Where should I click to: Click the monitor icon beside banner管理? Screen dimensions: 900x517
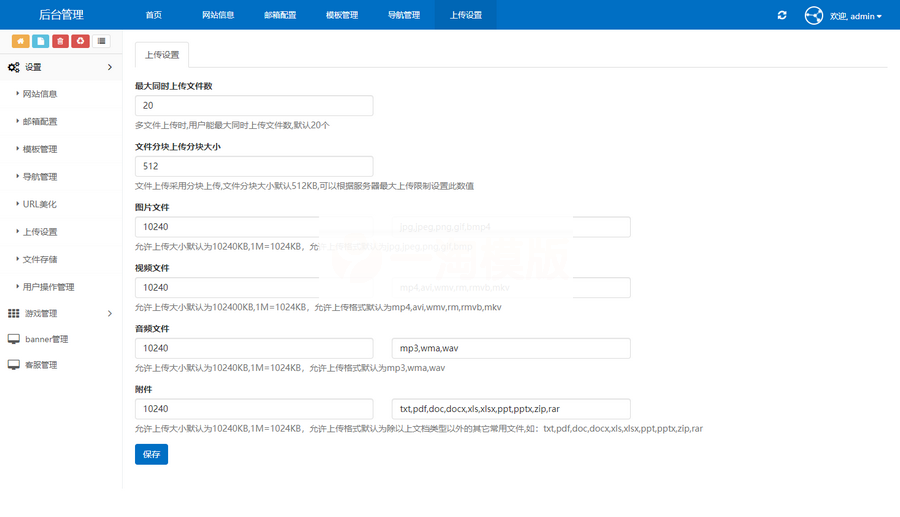click(14, 339)
